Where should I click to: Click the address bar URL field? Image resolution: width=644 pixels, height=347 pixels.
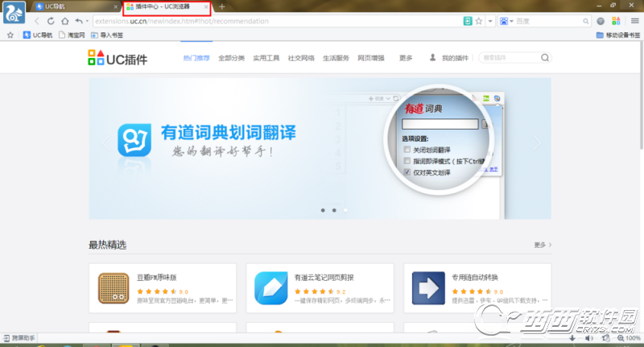pos(277,21)
